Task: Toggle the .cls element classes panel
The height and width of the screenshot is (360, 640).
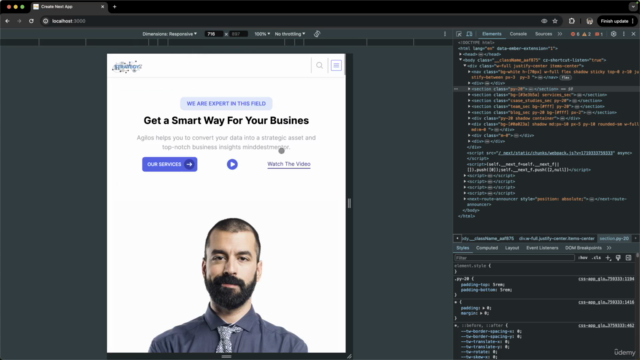Action: [597, 258]
